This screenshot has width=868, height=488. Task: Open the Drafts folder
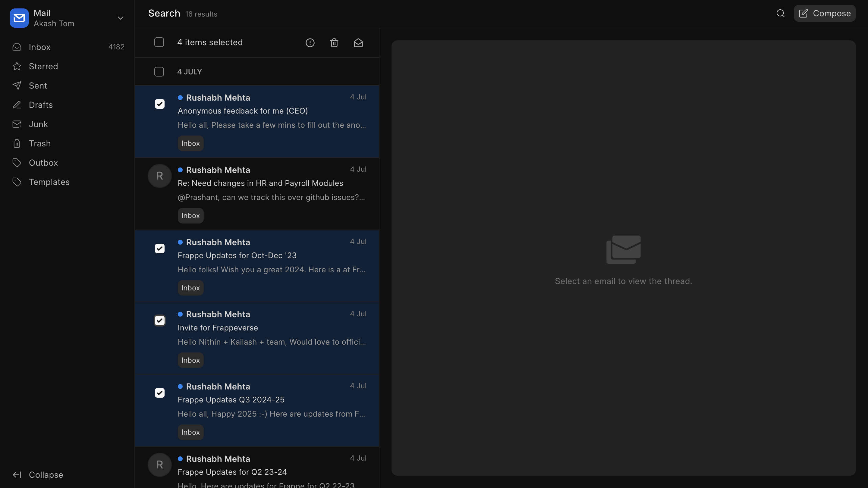tap(40, 105)
